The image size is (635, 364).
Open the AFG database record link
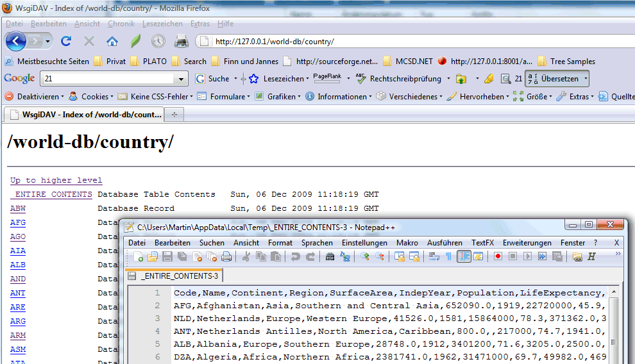[x=18, y=222]
